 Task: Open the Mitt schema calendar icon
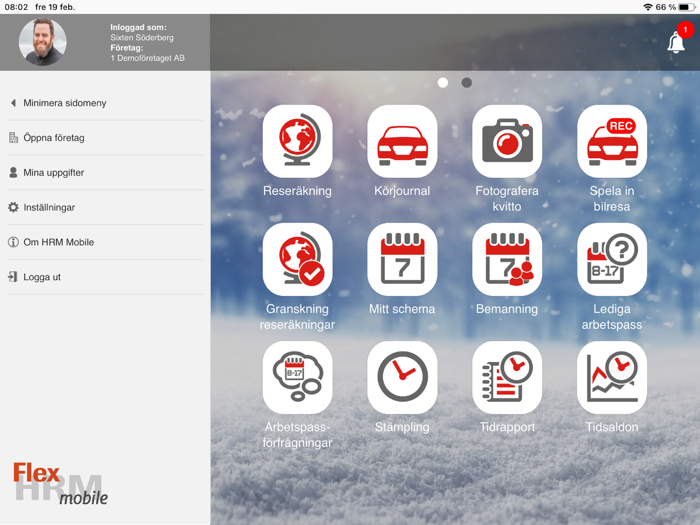[402, 259]
